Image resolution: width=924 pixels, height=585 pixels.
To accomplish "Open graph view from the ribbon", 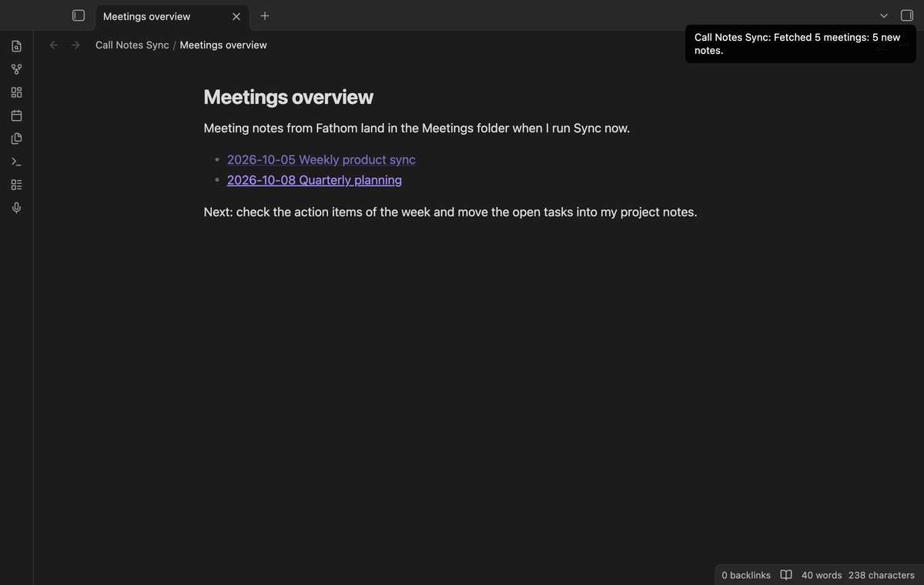I will [x=16, y=69].
